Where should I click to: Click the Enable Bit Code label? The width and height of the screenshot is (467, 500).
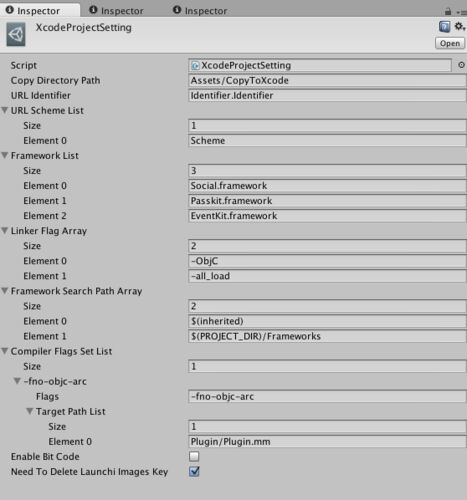45,456
